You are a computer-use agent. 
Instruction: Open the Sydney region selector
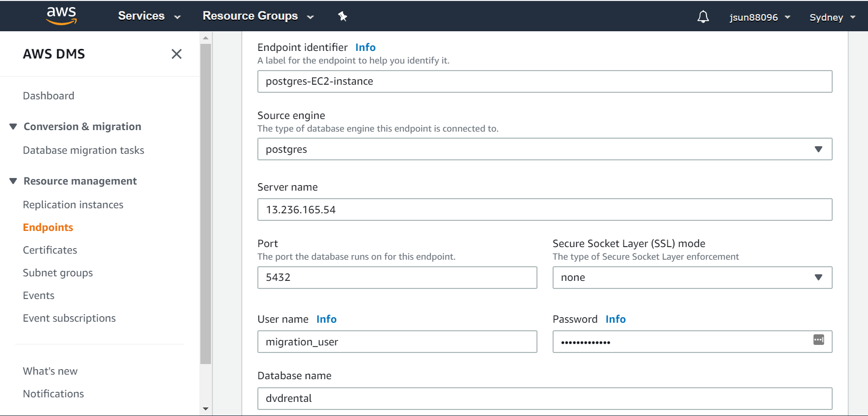(x=832, y=17)
